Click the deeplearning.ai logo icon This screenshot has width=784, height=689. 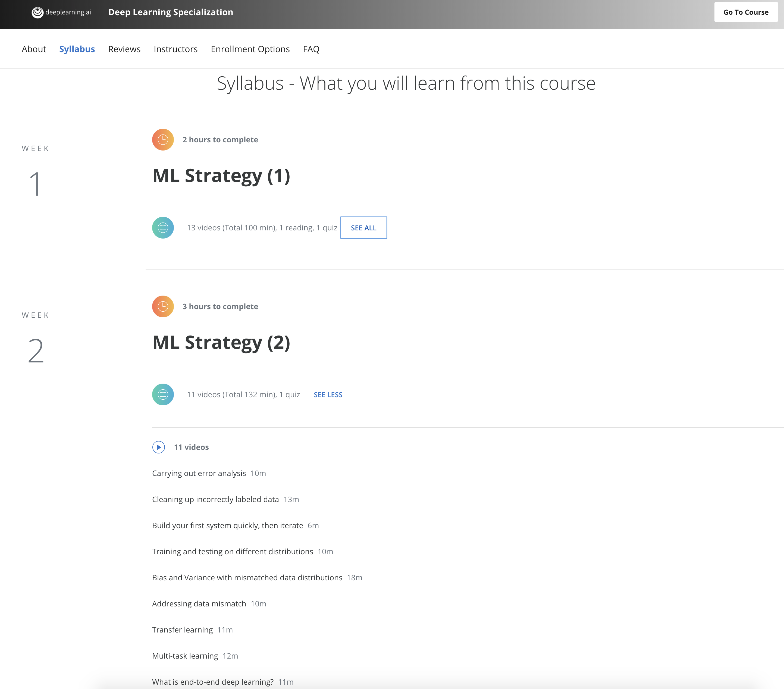(37, 12)
